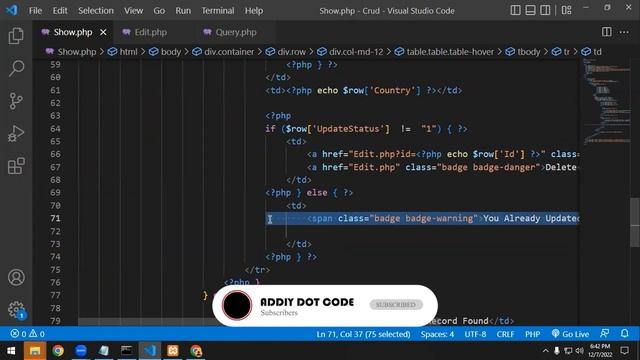This screenshot has height=360, width=640.
Task: Expand html breadcrumb
Action: (x=123, y=52)
